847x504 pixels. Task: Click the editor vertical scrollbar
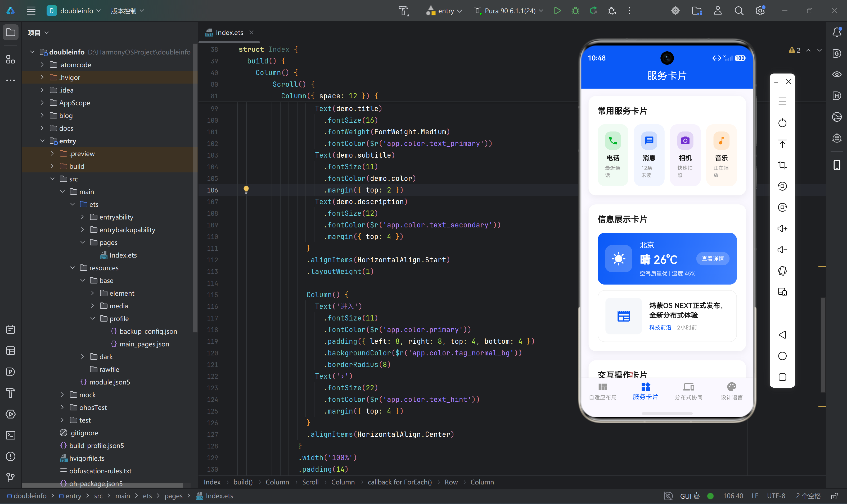tap(823, 345)
